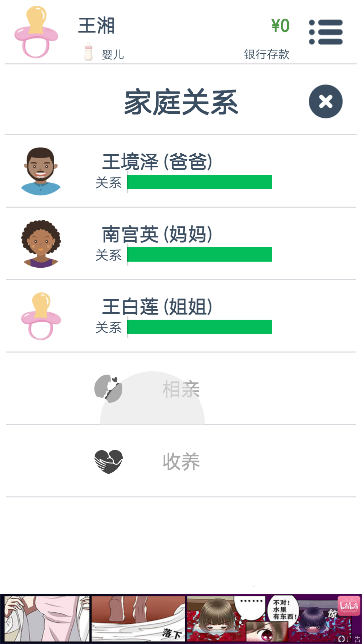The image size is (362, 644).
Task: Select the sister's pacifier avatar
Action: (x=41, y=316)
